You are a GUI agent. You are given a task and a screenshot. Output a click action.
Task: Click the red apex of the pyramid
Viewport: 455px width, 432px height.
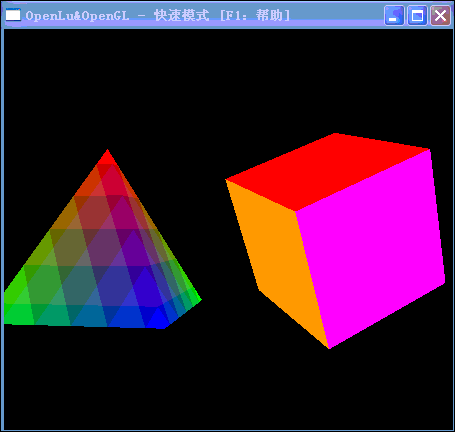[107, 157]
